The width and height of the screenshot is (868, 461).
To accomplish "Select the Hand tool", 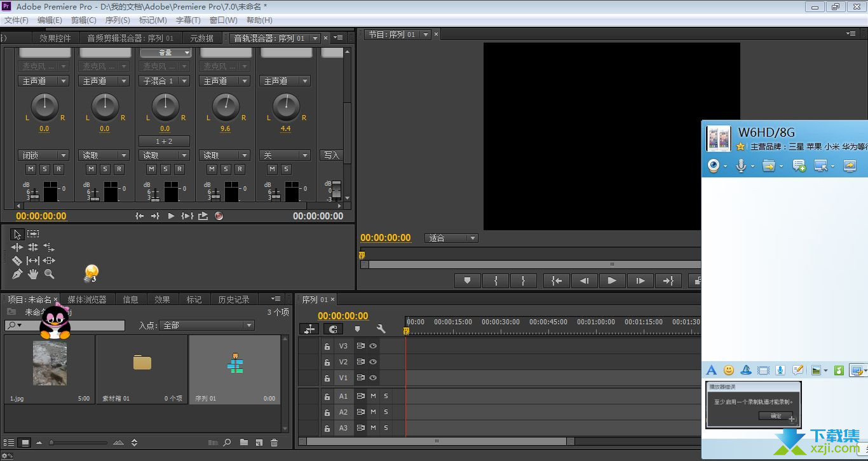I will [x=33, y=274].
